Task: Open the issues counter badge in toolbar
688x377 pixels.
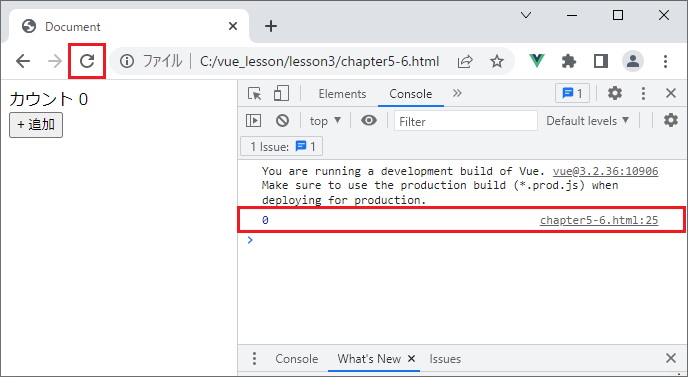Action: click(x=572, y=93)
